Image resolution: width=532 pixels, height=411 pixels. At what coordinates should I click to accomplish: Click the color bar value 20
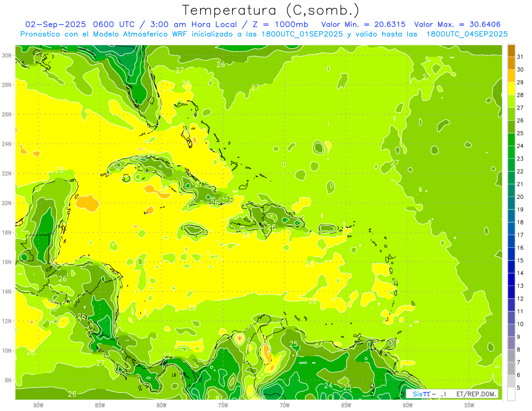point(520,197)
